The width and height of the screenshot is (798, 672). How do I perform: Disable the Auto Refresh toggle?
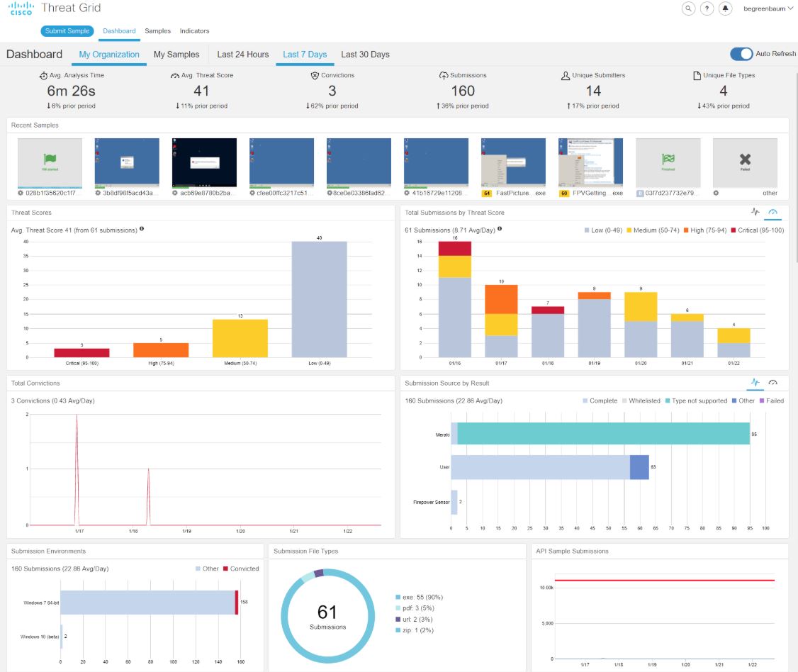coord(741,53)
